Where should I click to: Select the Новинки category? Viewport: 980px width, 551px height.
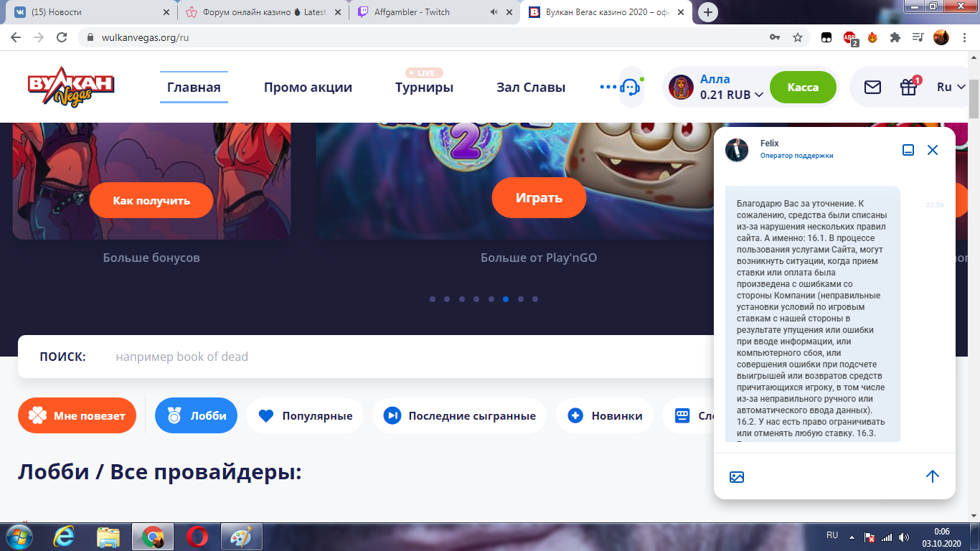[x=604, y=415]
